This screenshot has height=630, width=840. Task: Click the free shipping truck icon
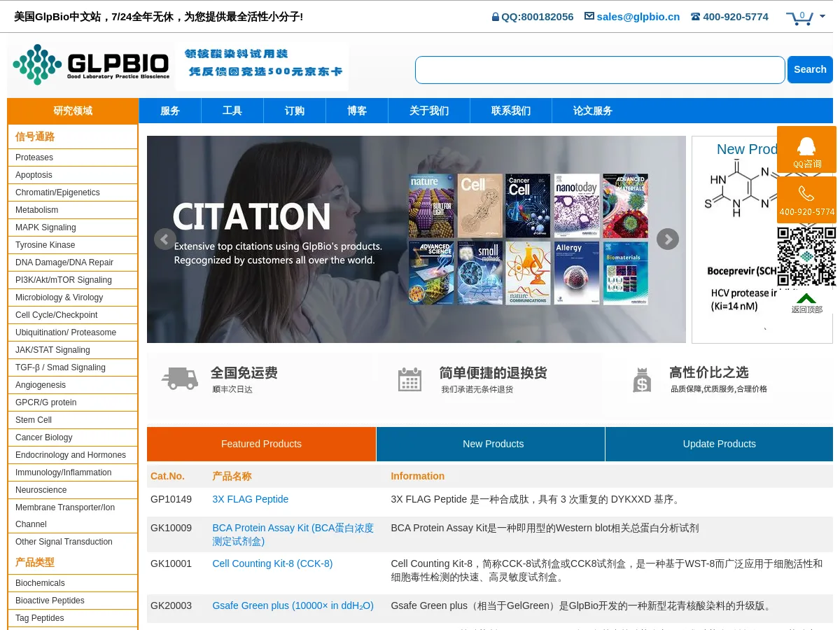click(180, 379)
